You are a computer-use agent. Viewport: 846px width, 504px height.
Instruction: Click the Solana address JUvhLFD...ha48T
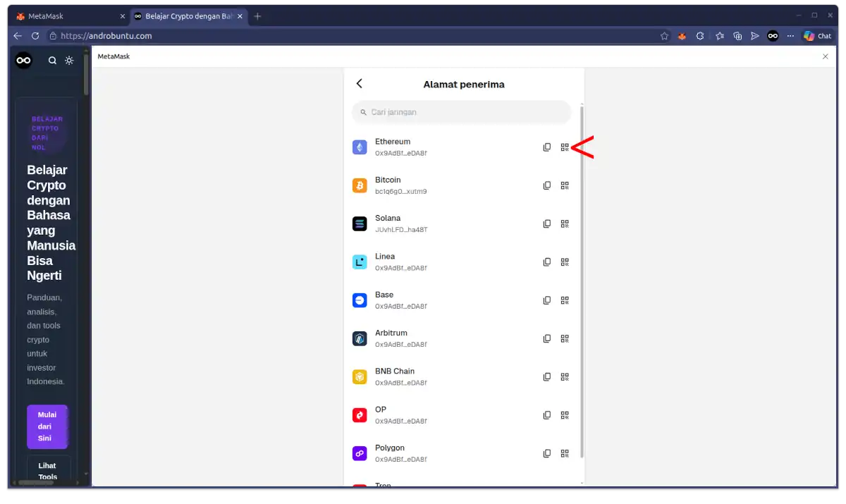coord(401,230)
